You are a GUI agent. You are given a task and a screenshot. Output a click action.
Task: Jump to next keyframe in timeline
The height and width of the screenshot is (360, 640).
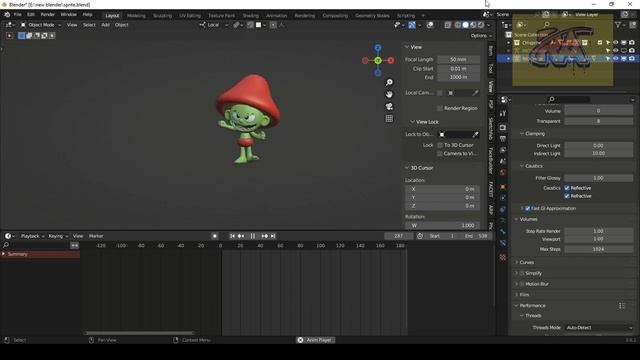tap(264, 236)
